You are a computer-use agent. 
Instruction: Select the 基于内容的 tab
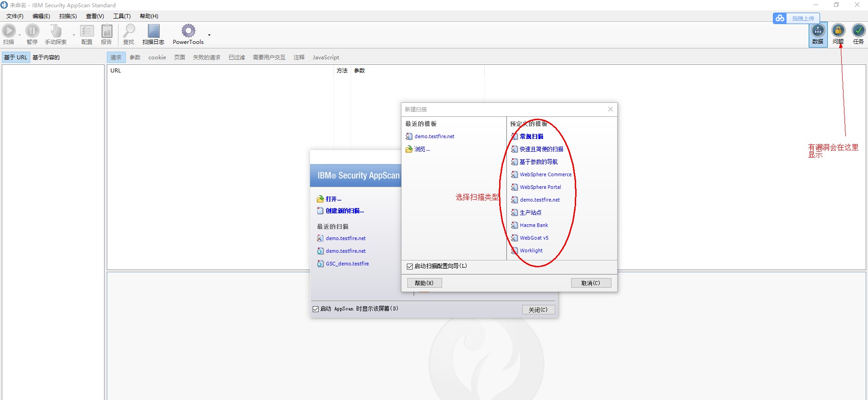(x=46, y=58)
